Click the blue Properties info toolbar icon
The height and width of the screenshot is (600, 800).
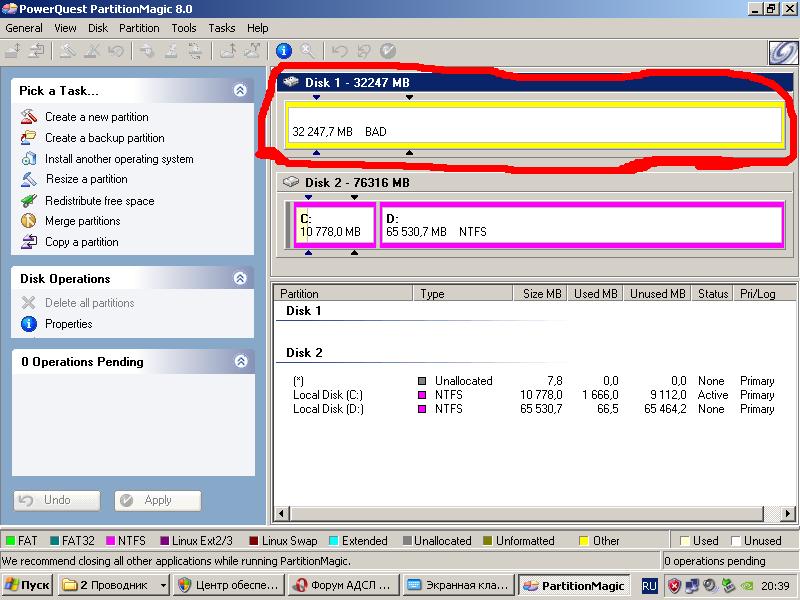click(283, 50)
